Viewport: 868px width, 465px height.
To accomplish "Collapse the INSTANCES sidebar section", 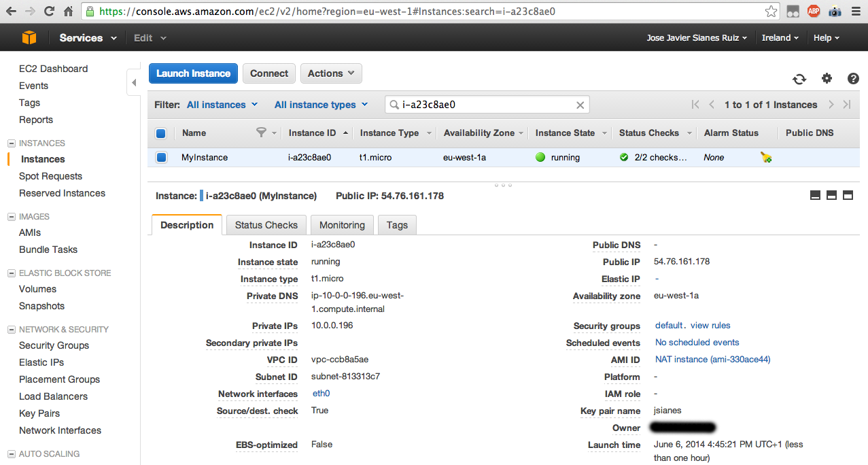I will click(11, 143).
